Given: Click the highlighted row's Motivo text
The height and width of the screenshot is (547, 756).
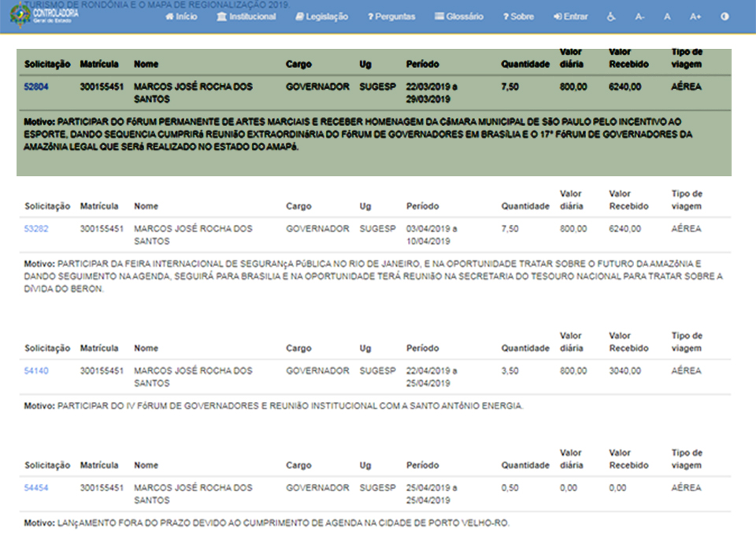Looking at the screenshot, I should tap(354, 134).
